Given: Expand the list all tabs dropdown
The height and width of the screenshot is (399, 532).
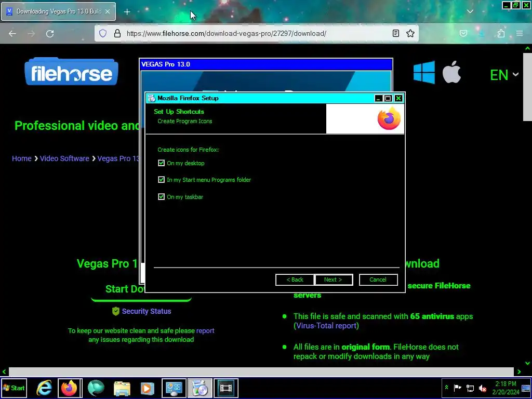Looking at the screenshot, I should tap(470, 11).
